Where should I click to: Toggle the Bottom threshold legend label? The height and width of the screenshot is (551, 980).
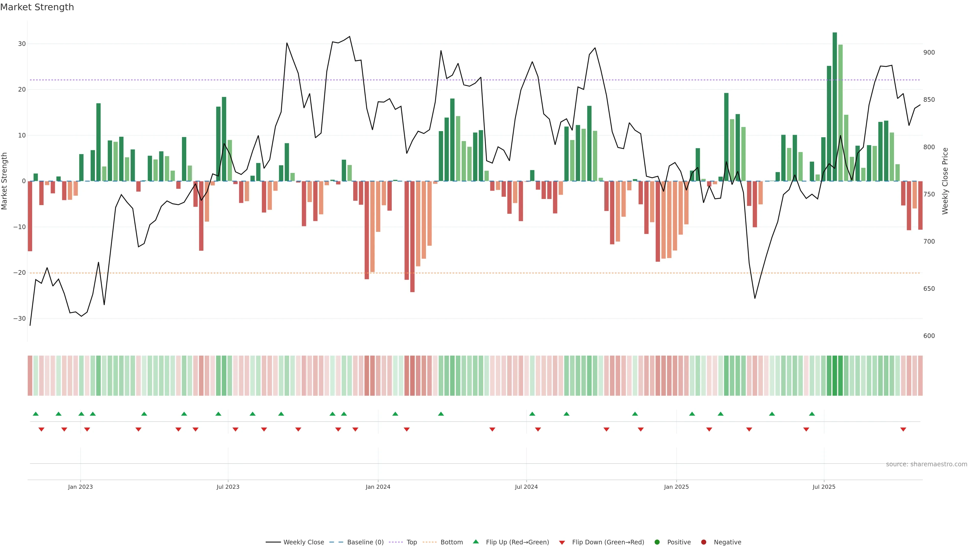(451, 542)
